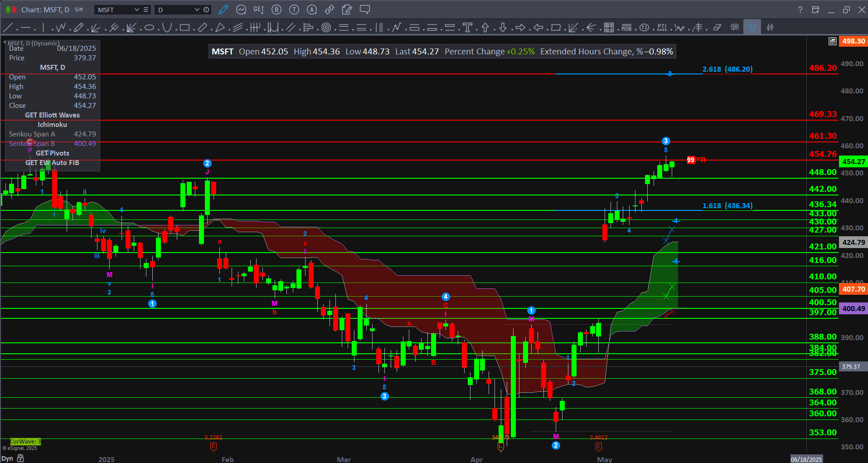
Task: Click the B buy trade button
Action: click(x=276, y=10)
